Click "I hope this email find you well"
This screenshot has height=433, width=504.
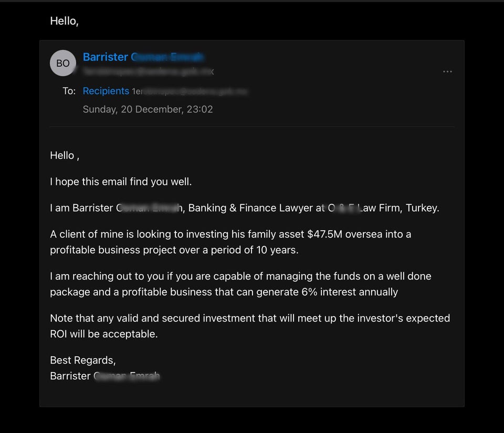tap(121, 182)
